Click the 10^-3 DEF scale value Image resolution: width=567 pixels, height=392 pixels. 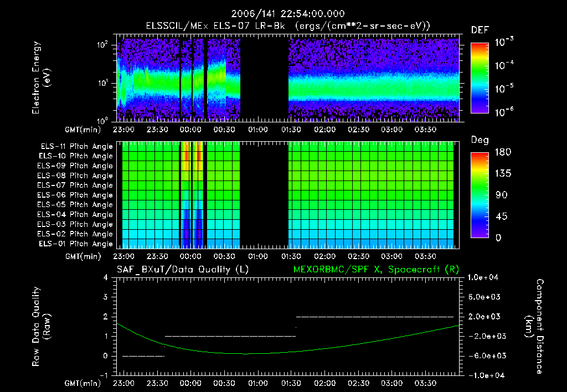[x=504, y=42]
